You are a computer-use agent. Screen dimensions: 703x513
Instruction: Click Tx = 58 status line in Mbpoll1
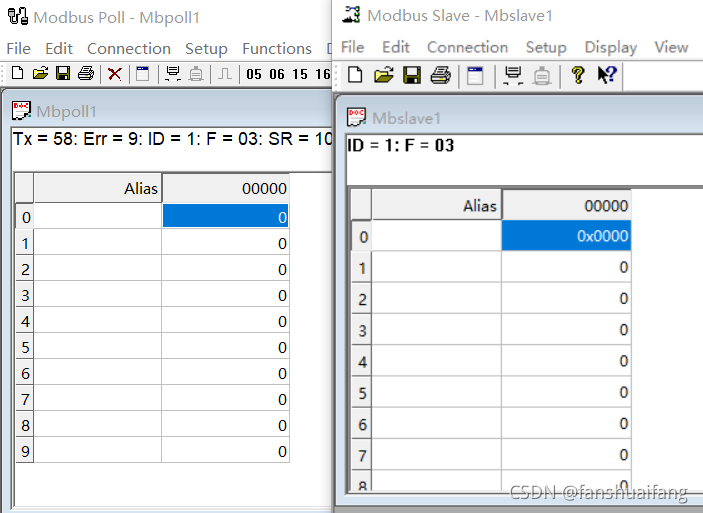point(172,139)
